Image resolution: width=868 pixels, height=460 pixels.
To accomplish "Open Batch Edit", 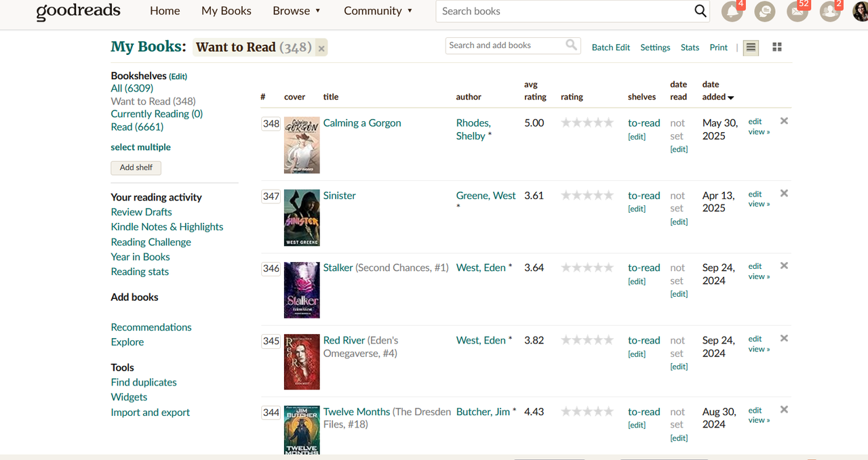I will pos(611,47).
